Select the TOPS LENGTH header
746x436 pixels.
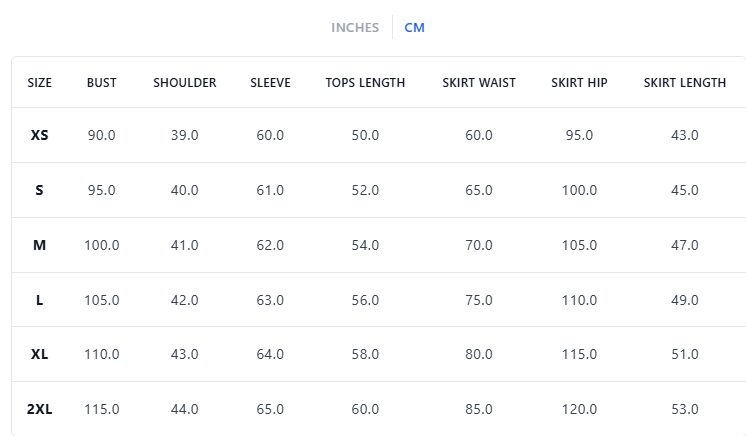point(365,83)
